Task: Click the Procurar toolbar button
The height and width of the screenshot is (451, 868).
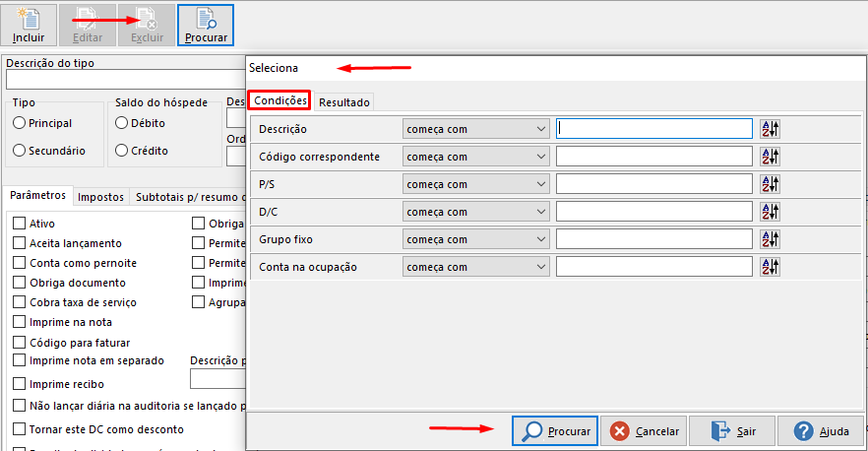Action: (x=206, y=25)
